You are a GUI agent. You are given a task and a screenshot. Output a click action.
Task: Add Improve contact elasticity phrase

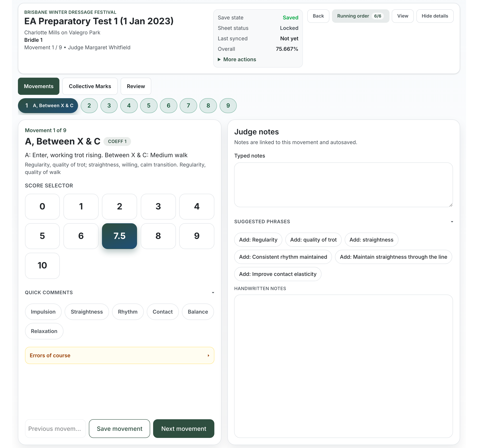point(278,274)
